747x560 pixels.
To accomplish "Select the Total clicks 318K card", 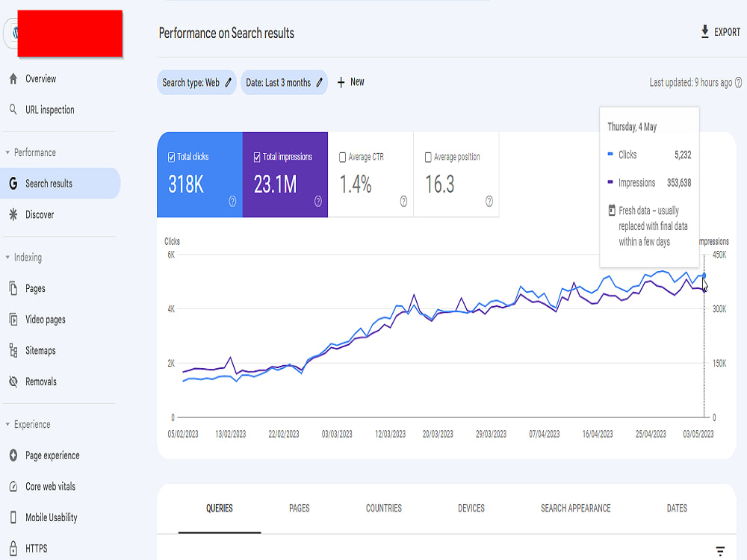I will pyautogui.click(x=199, y=175).
